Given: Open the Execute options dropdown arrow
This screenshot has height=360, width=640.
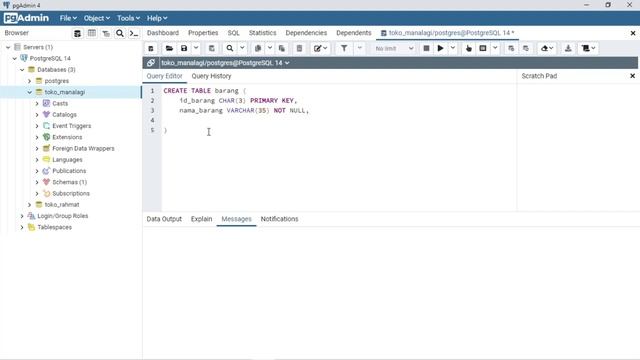Looking at the screenshot, I should click(x=453, y=48).
